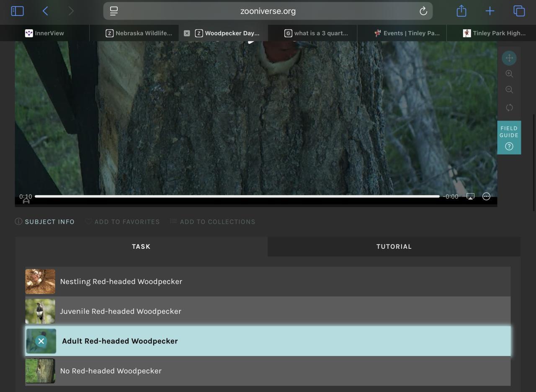Click the zoom in magnifier icon
This screenshot has width=536, height=392.
(x=509, y=74)
